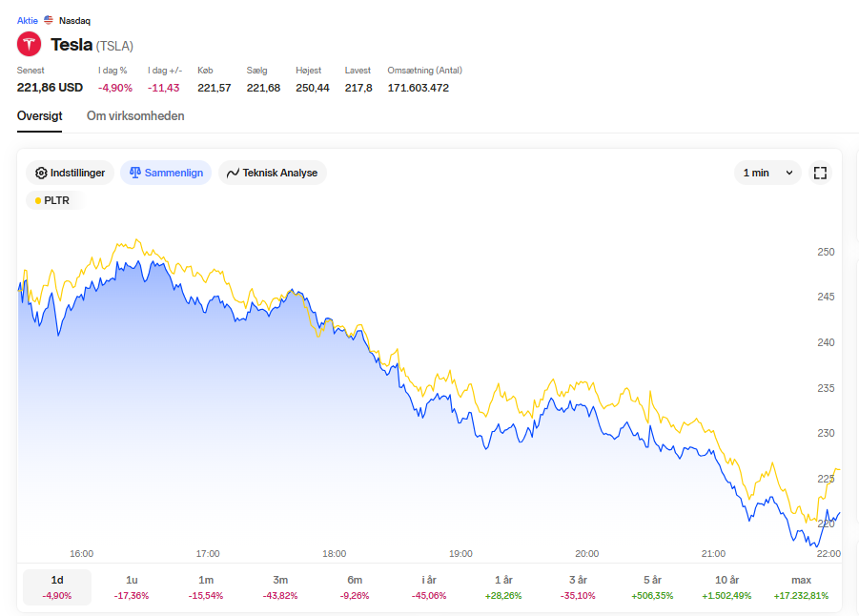Click the Køb value 221,57

point(215,88)
